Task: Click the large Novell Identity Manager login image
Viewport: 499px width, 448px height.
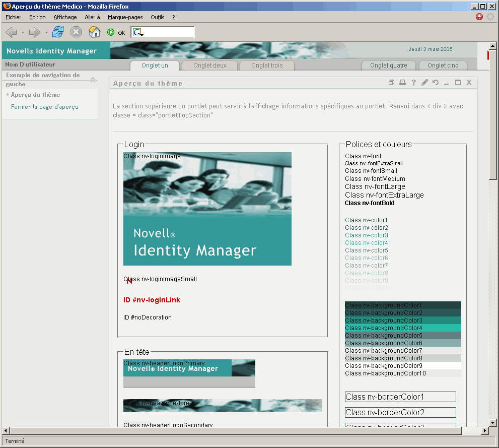Action: 207,209
